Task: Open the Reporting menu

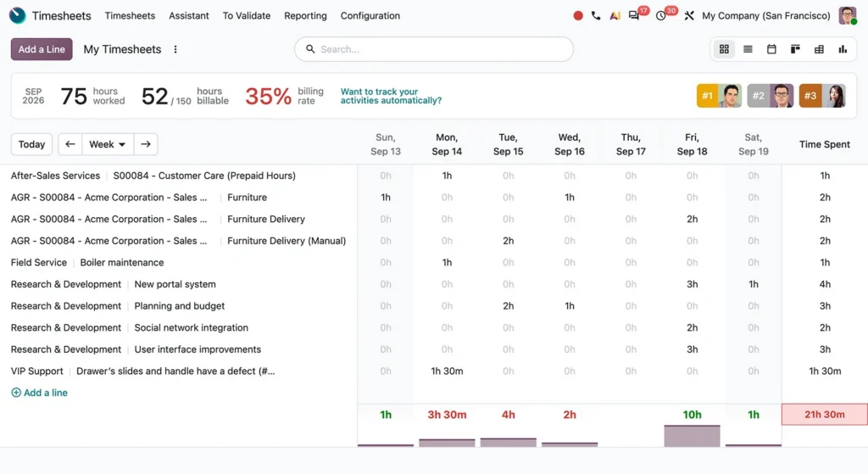Action: pos(305,15)
